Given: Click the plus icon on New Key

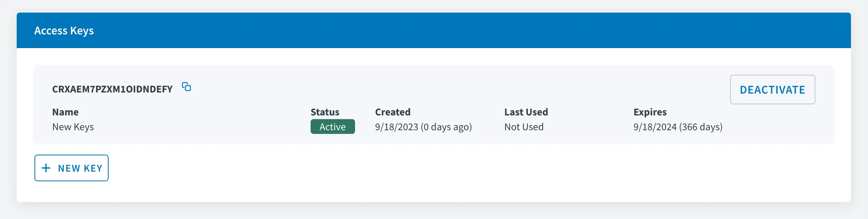Looking at the screenshot, I should [46, 168].
